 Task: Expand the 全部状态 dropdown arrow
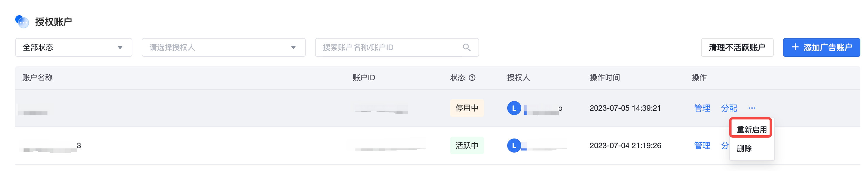coord(120,47)
